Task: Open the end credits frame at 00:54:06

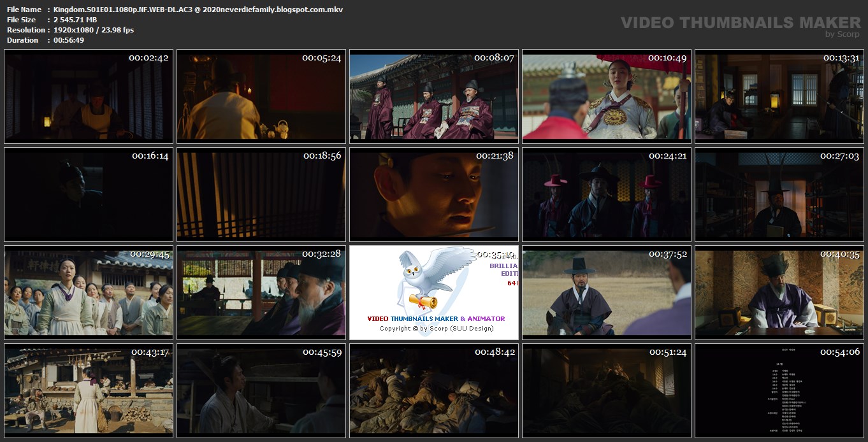Action: (779, 390)
